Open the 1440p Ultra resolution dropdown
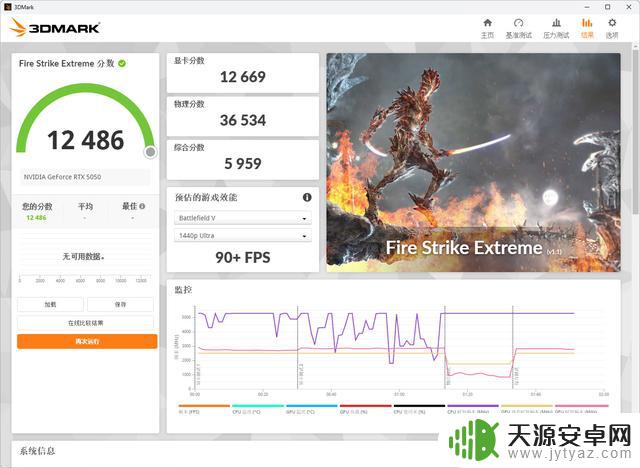Viewport: 640px width, 468px height. coord(243,236)
